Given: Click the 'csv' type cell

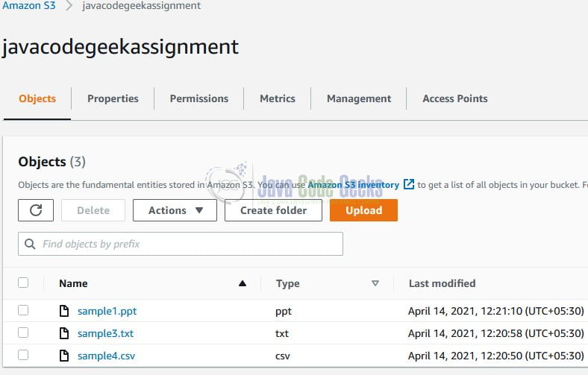Looking at the screenshot, I should tap(282, 356).
